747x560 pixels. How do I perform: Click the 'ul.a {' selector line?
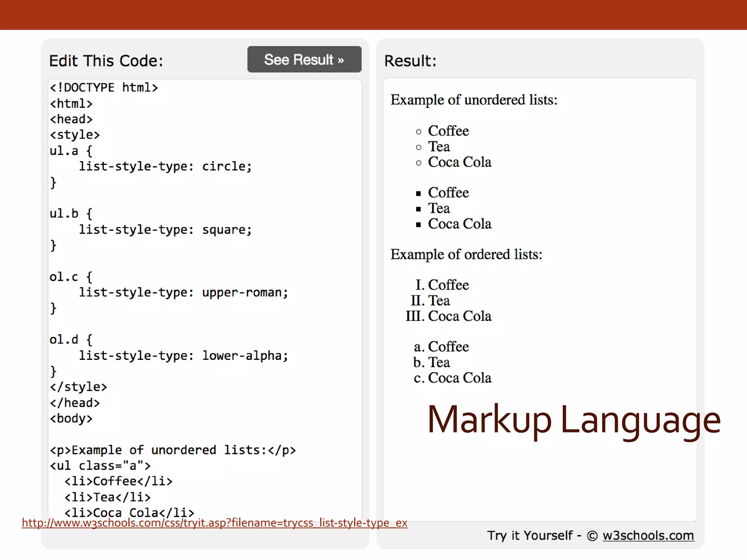click(71, 151)
